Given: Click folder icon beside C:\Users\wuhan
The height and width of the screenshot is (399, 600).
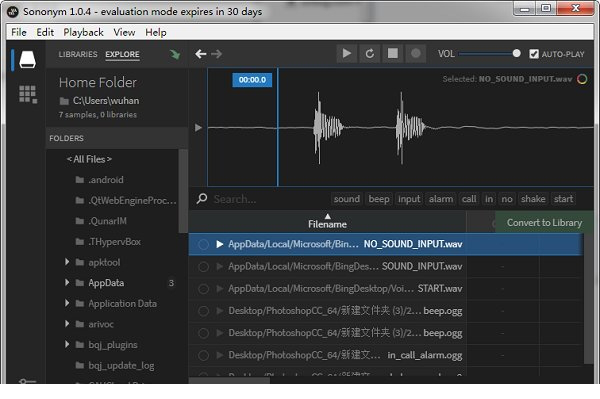Looking at the screenshot, I should click(64, 101).
